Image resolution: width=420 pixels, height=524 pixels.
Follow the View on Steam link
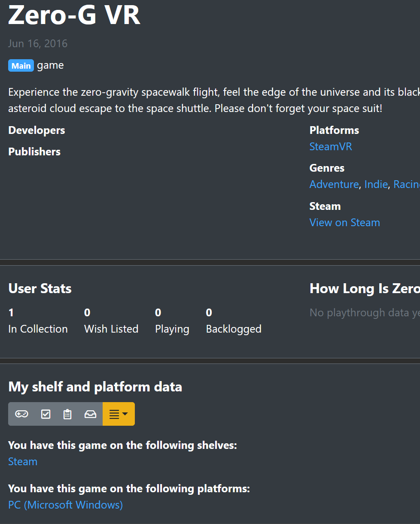coord(344,222)
